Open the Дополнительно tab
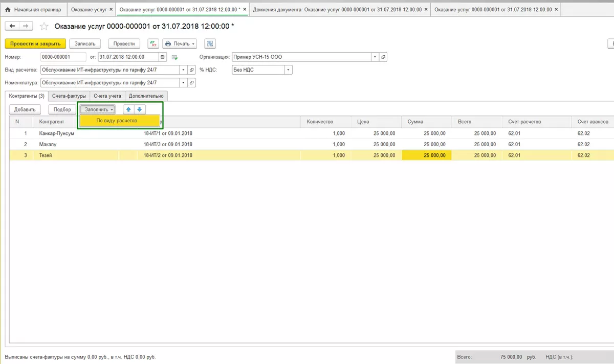 (x=146, y=96)
